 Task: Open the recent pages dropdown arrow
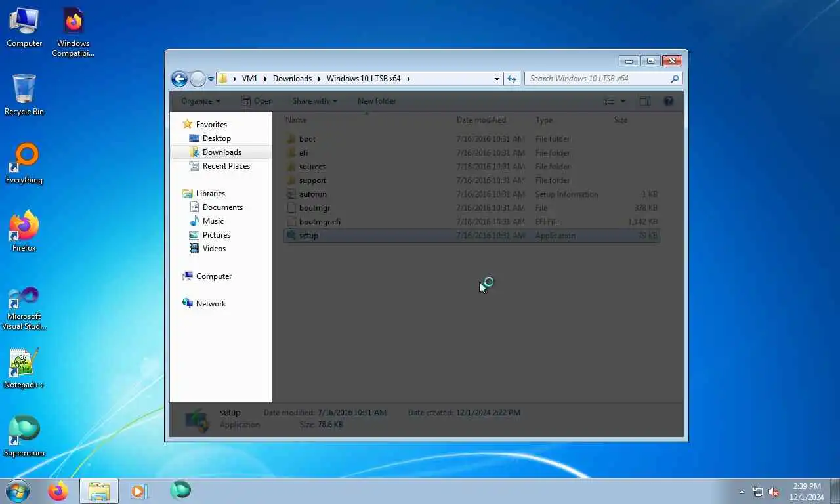pos(211,79)
